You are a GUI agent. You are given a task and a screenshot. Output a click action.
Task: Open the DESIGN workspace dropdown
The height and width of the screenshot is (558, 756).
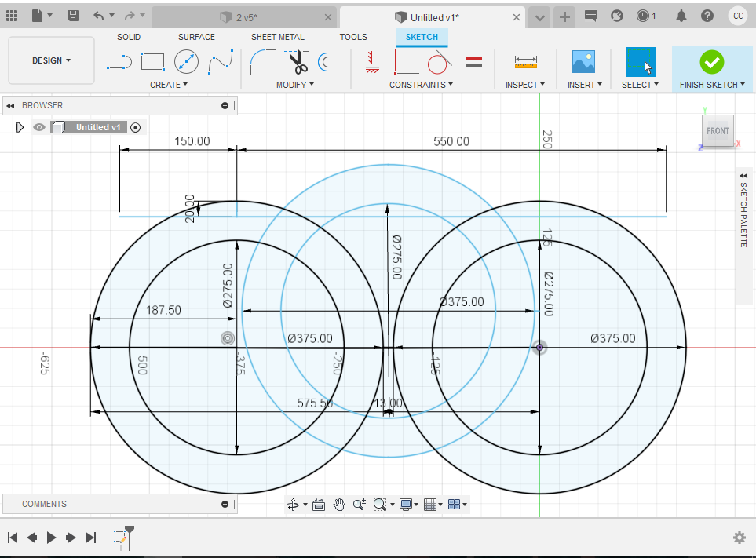tap(51, 60)
